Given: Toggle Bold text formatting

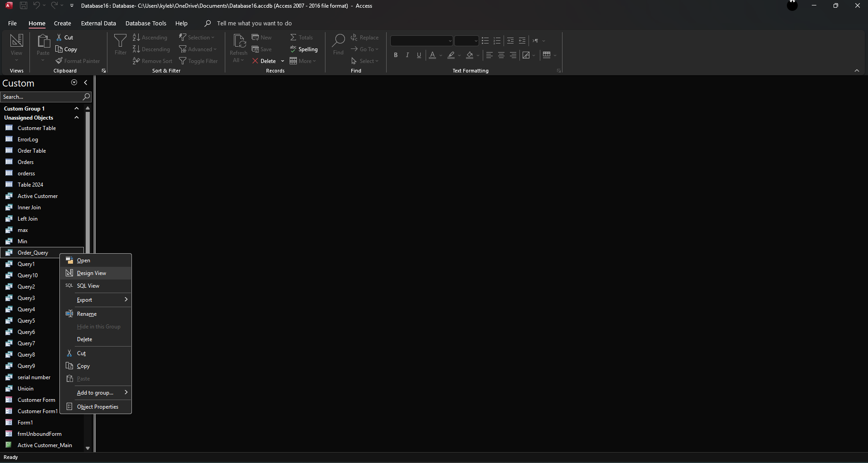Looking at the screenshot, I should coord(396,55).
